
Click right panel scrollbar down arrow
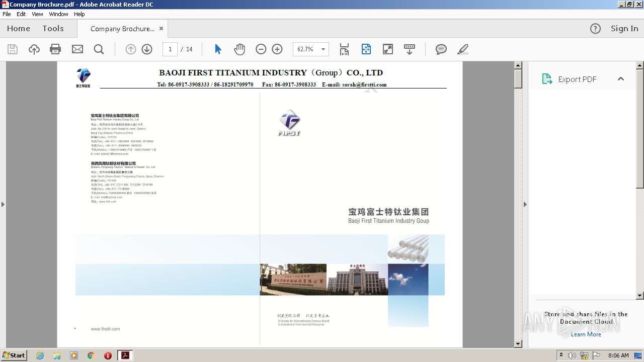pyautogui.click(x=640, y=296)
